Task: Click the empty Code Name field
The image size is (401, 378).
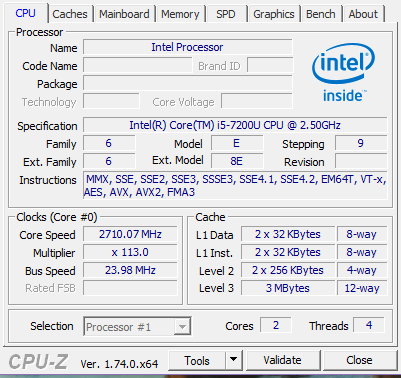Action: 137,65
